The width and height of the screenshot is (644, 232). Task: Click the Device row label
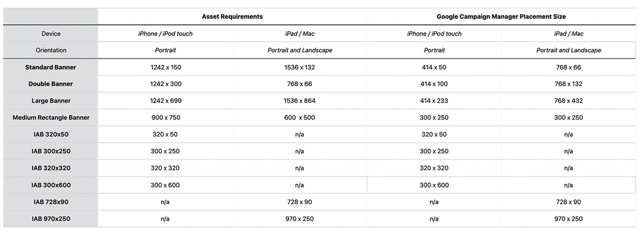(51, 34)
